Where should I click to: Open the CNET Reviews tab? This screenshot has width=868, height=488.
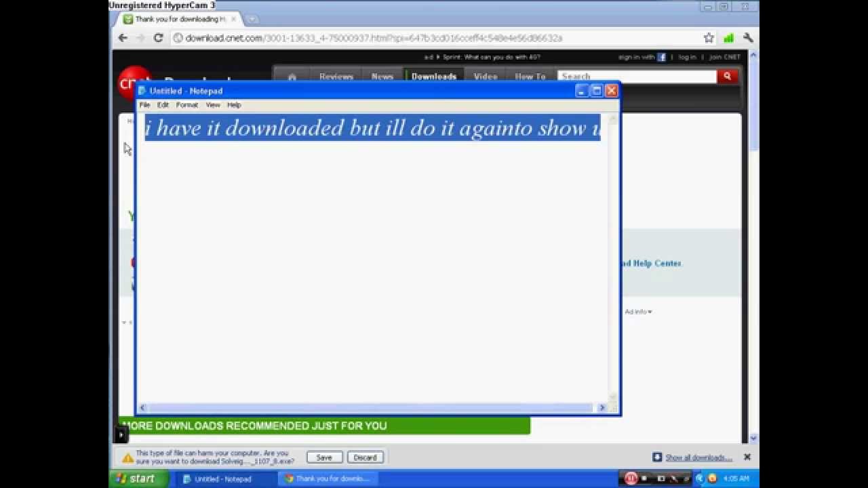(336, 77)
